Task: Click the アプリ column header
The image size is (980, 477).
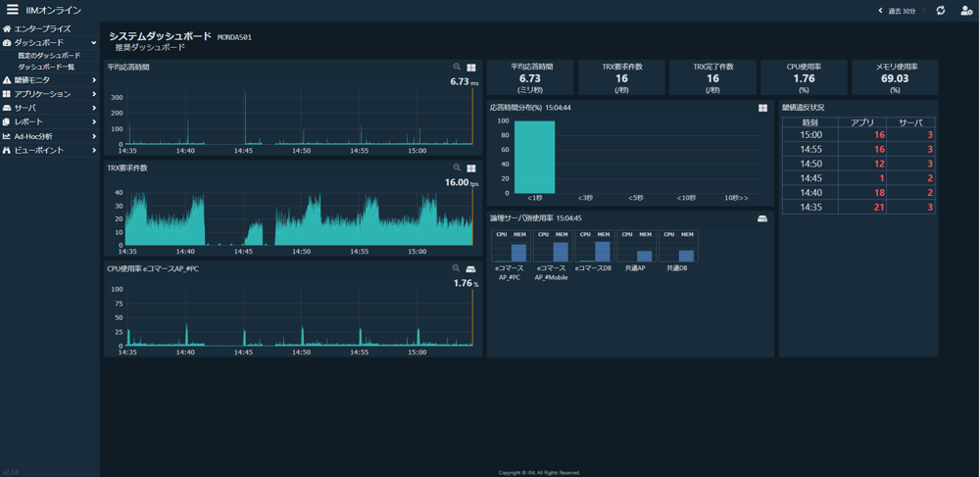Action: click(862, 122)
